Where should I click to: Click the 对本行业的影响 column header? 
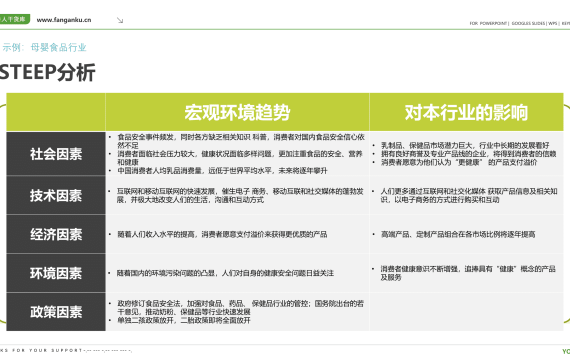click(x=466, y=112)
